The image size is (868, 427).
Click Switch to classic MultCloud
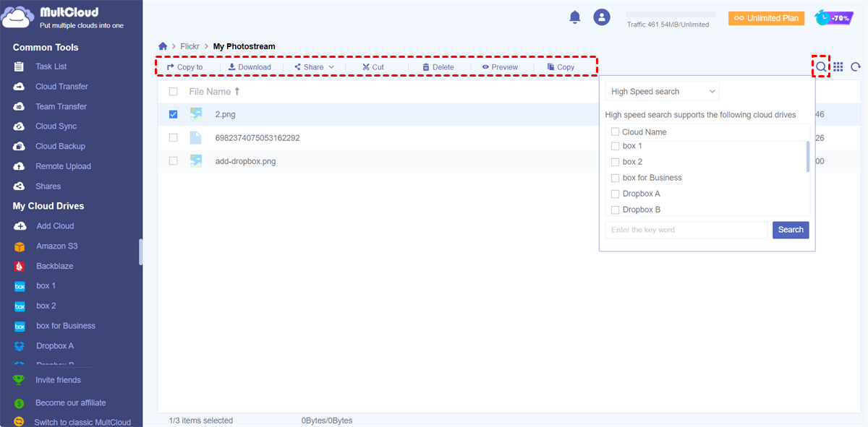(x=82, y=422)
